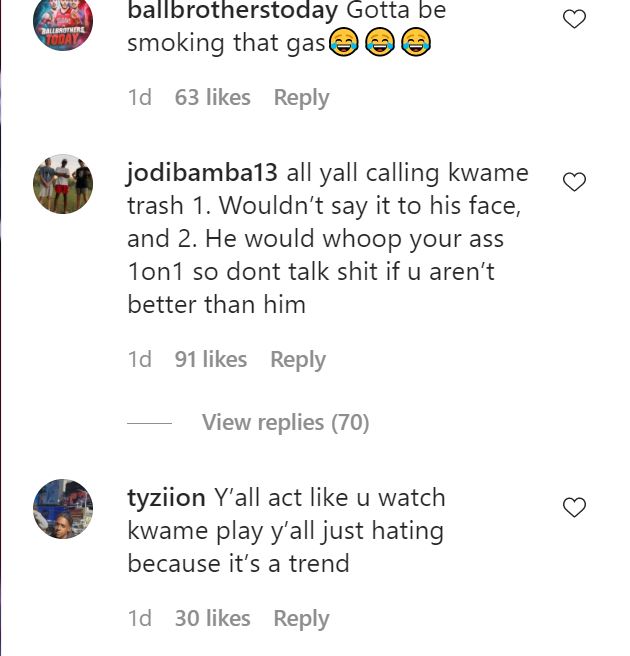Viewport: 630px width, 656px height.
Task: See the 30 likes on tyziion's comment
Action: (x=212, y=619)
